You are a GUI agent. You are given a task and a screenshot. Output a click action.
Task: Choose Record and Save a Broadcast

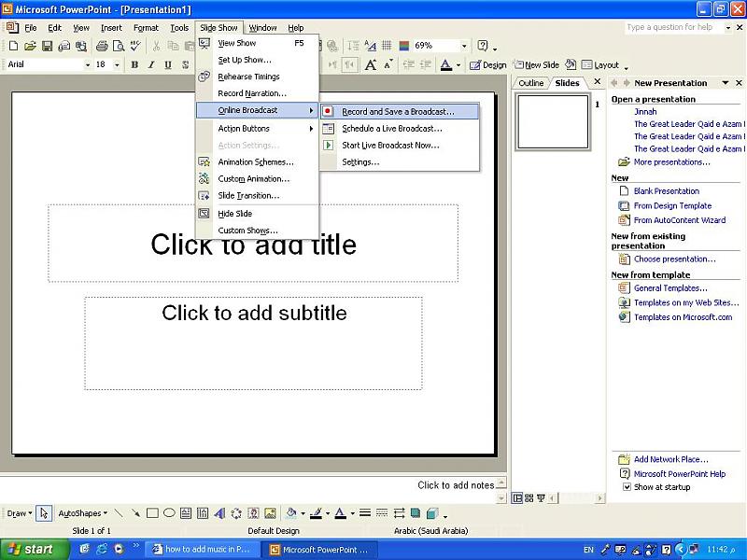tap(398, 112)
